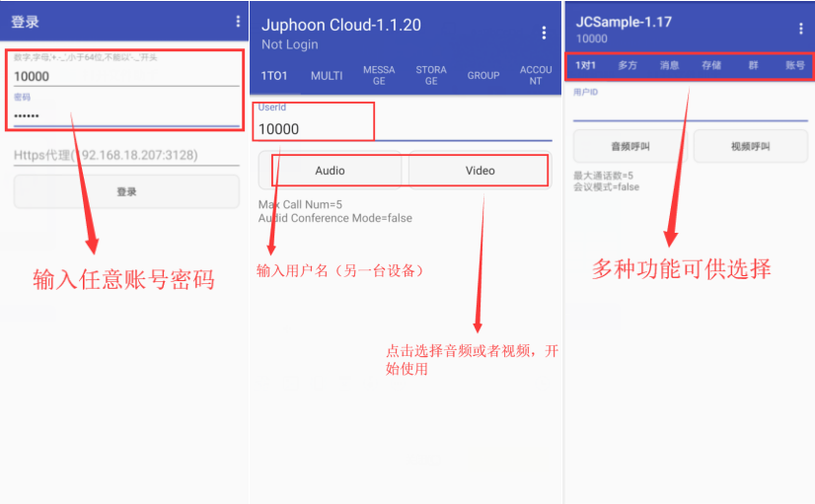The image size is (815, 504).
Task: Start an Audio call
Action: 331,171
